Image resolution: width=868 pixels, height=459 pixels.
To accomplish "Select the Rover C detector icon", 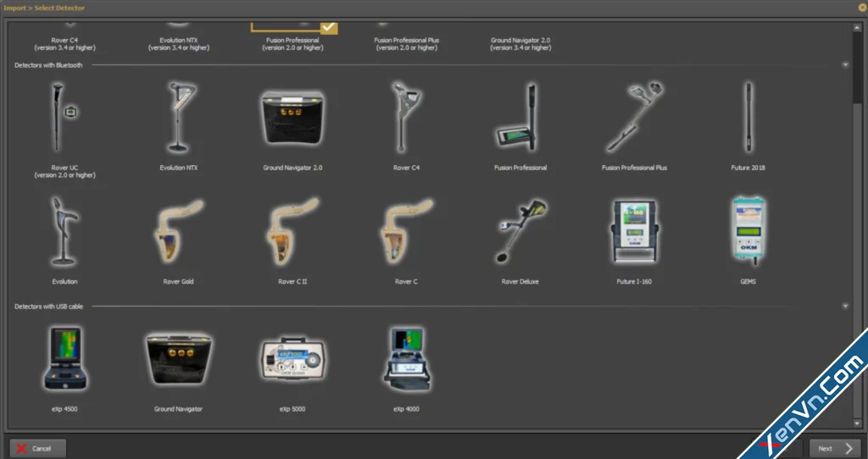I will tap(406, 232).
